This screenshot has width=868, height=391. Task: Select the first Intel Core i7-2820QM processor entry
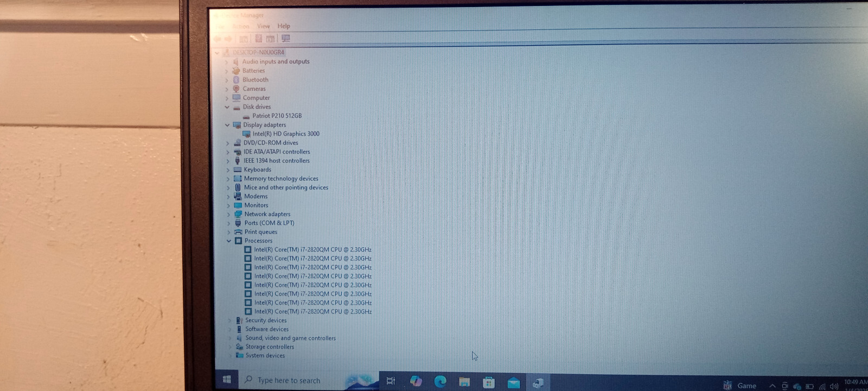(x=312, y=250)
